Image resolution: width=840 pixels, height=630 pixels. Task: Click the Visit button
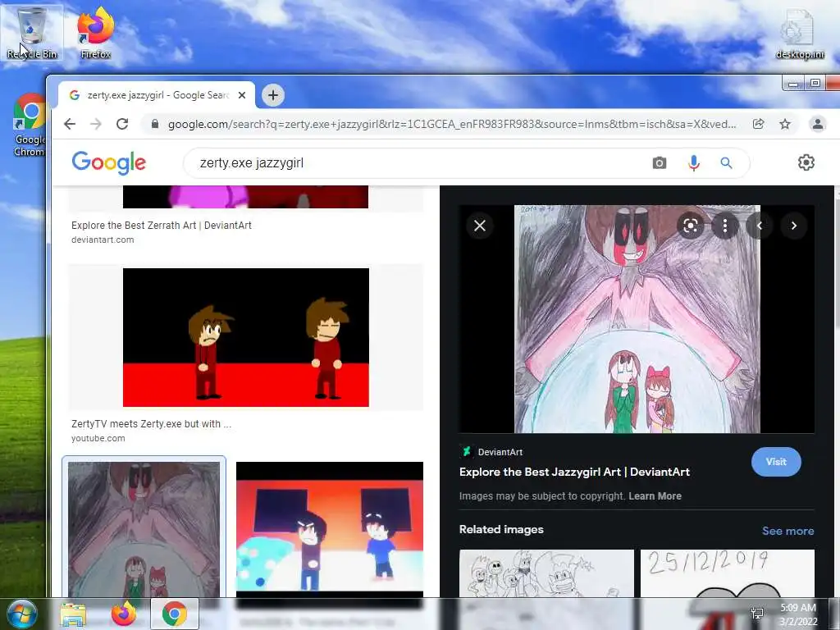[776, 462]
